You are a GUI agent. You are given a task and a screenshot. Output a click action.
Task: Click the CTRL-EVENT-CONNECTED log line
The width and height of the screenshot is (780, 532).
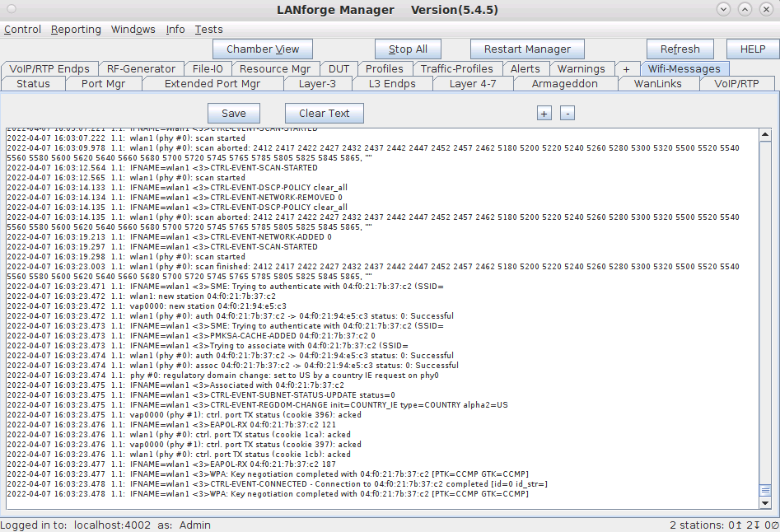click(277, 484)
